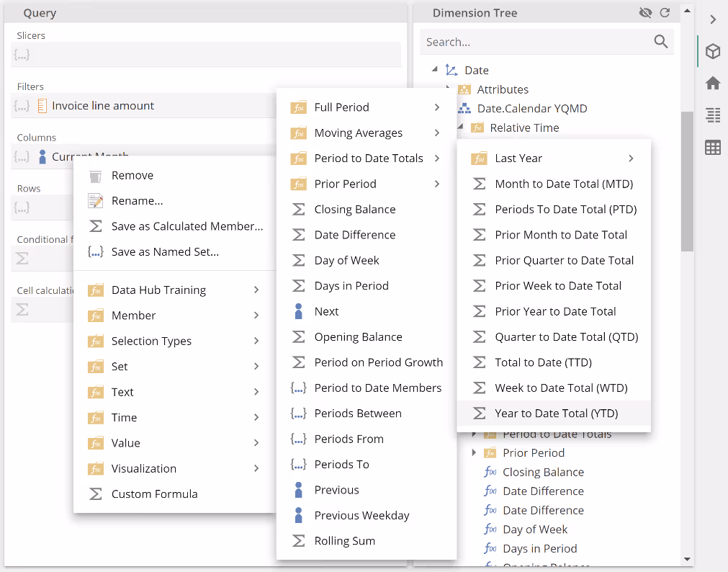Click the cube icon in right sidebar
The height and width of the screenshot is (572, 728).
click(x=712, y=52)
